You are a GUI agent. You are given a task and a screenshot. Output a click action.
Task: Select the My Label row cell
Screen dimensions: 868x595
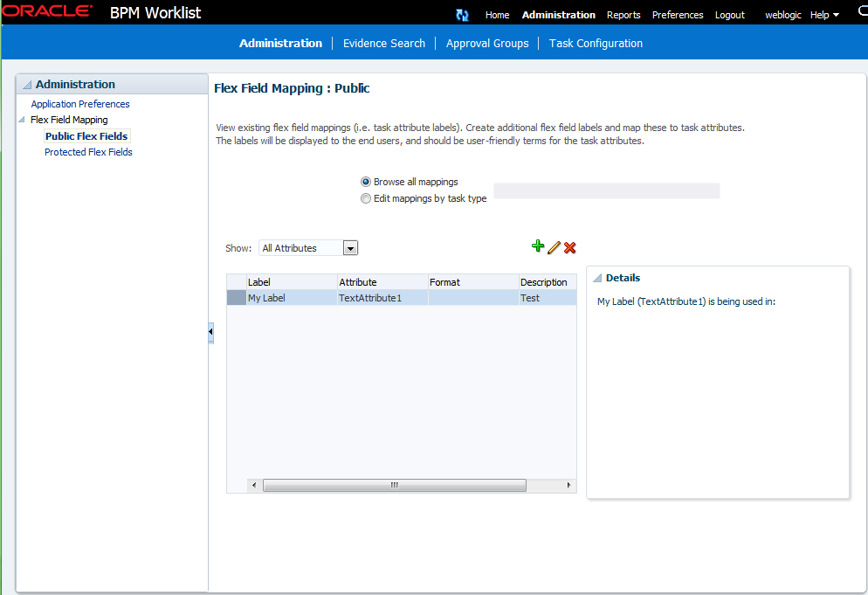[292, 298]
